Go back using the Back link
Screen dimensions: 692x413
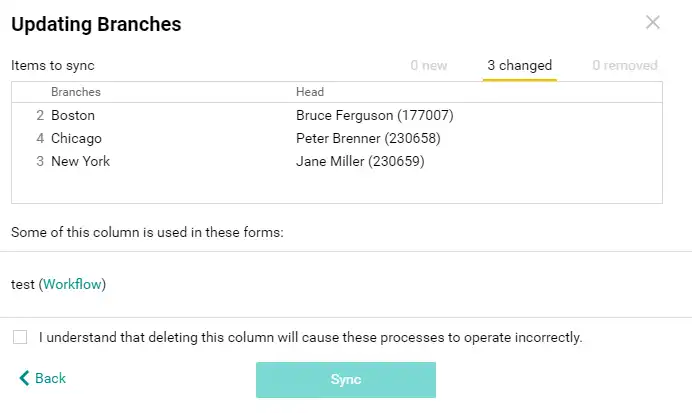(42, 378)
